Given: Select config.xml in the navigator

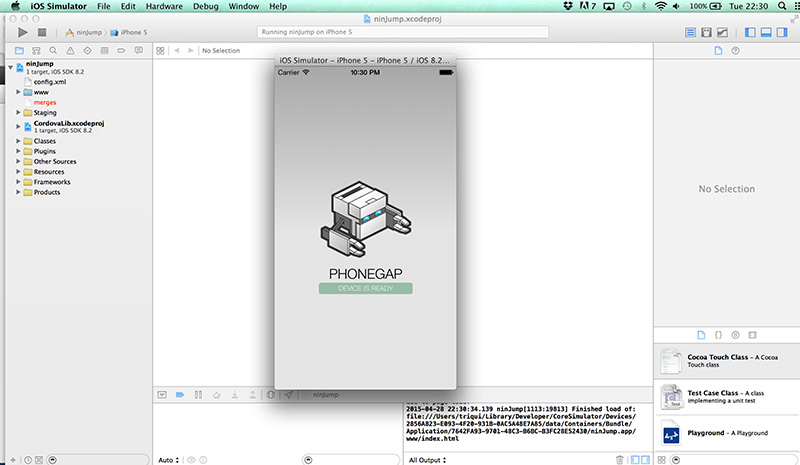Looking at the screenshot, I should click(49, 82).
